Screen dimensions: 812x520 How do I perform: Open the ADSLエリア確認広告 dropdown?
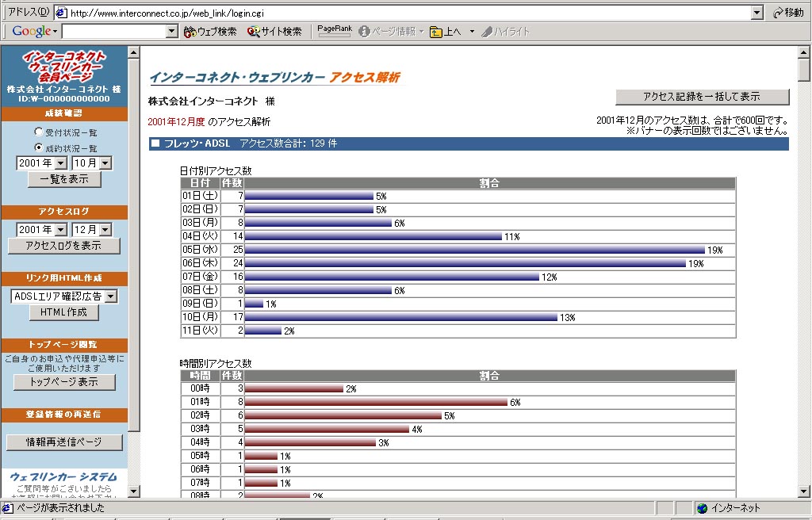point(111,296)
